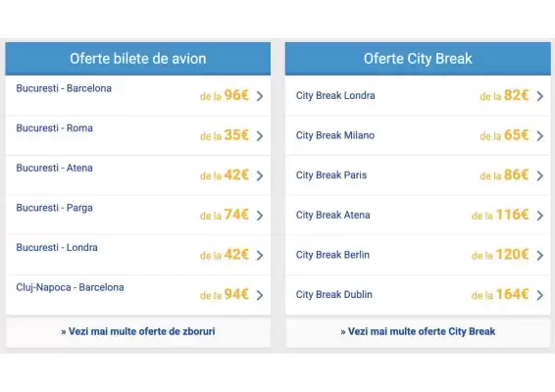The width and height of the screenshot is (555, 392).
Task: Click the 42€ price for Bucuresti - Londra
Action: (236, 255)
